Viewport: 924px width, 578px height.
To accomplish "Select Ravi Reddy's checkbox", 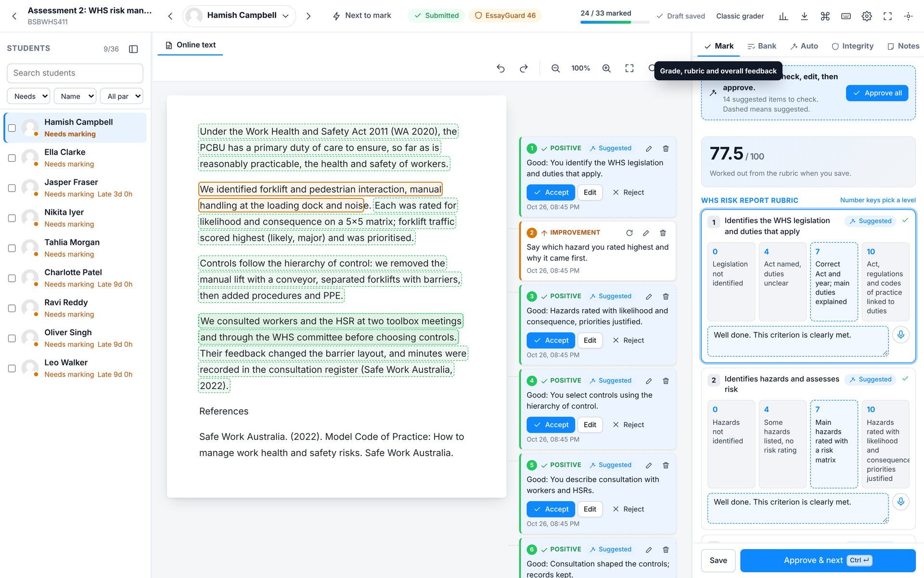I will [12, 308].
